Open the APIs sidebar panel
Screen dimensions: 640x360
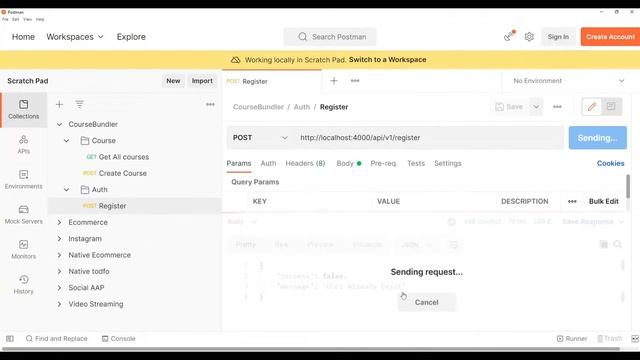[x=23, y=144]
